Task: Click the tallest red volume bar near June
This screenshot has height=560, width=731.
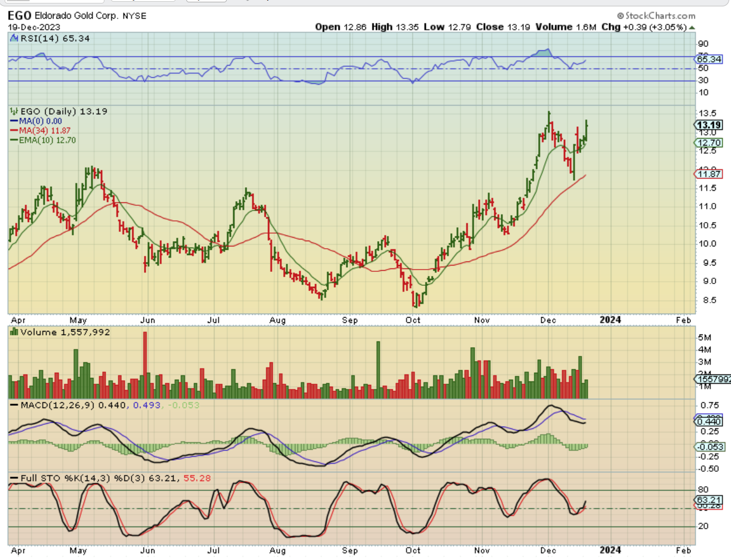Action: click(x=145, y=365)
